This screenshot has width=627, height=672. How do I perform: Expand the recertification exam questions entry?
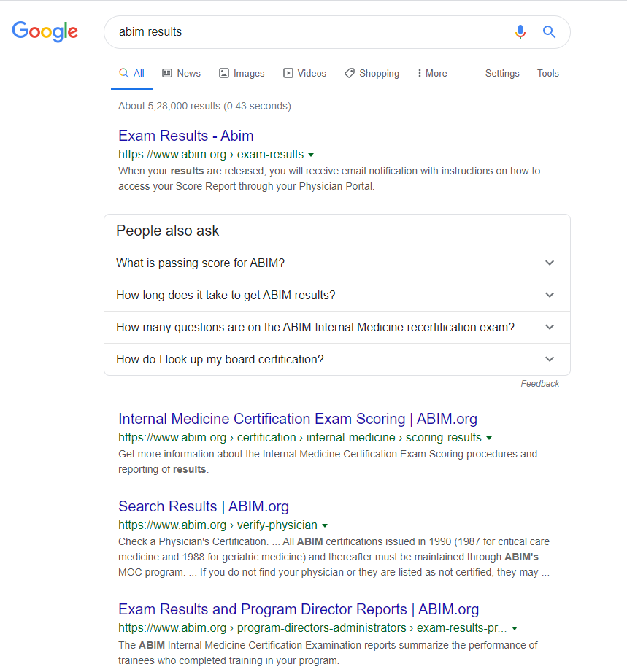336,327
